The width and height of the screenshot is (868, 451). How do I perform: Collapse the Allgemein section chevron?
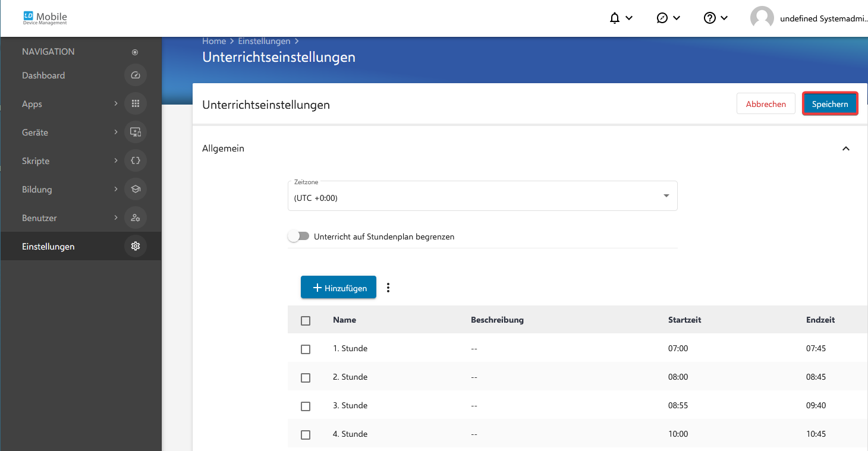tap(846, 149)
